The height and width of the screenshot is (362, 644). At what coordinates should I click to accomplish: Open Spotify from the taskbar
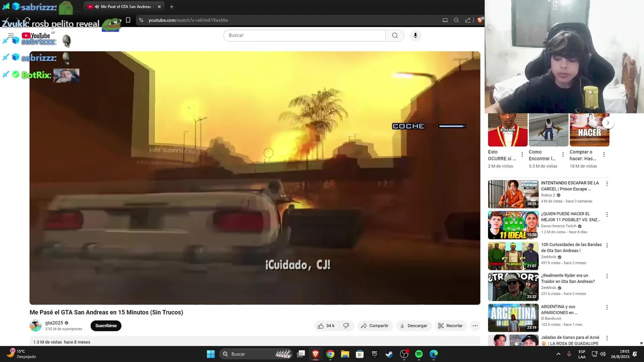click(419, 354)
